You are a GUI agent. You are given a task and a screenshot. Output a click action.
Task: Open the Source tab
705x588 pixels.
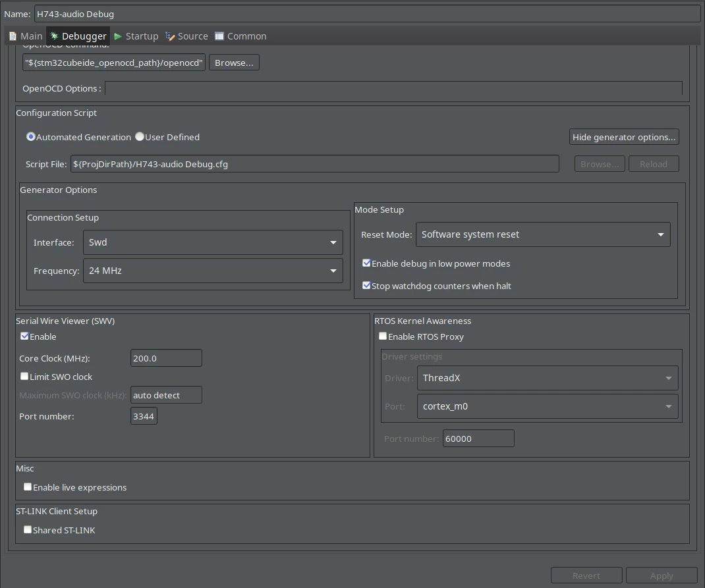coord(186,36)
